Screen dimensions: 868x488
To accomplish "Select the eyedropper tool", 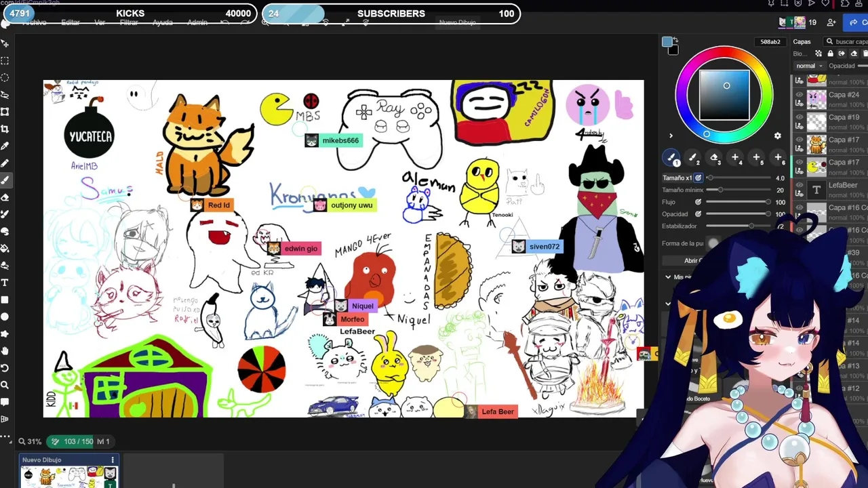I will [x=5, y=146].
